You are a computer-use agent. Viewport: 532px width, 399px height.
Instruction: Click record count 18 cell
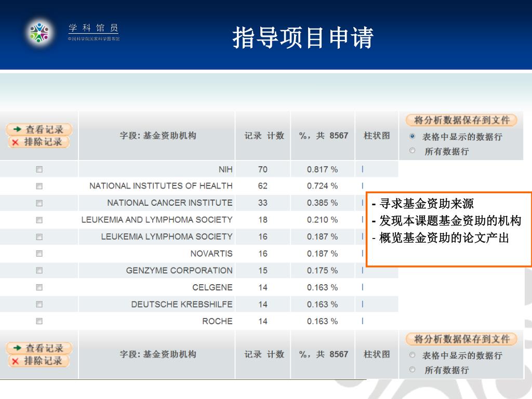pyautogui.click(x=263, y=220)
